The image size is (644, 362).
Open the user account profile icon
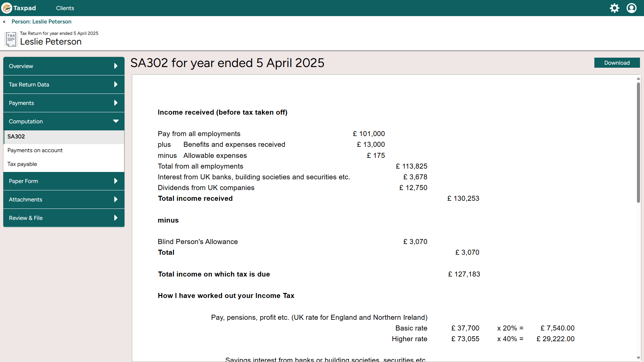[x=632, y=8]
